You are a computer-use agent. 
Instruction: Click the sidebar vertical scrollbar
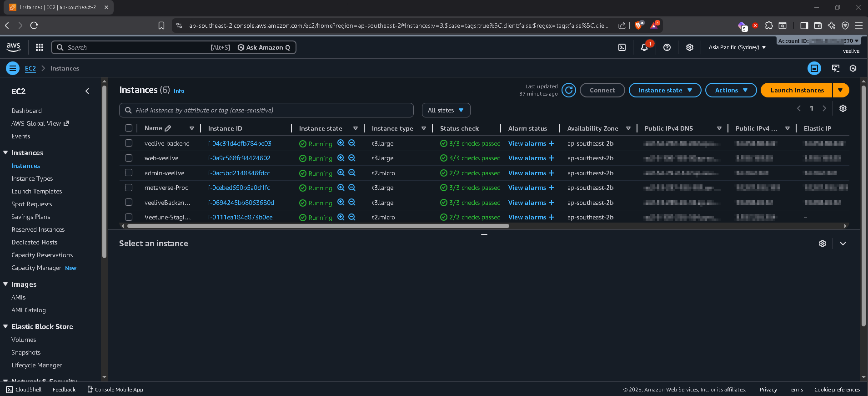coord(104,171)
